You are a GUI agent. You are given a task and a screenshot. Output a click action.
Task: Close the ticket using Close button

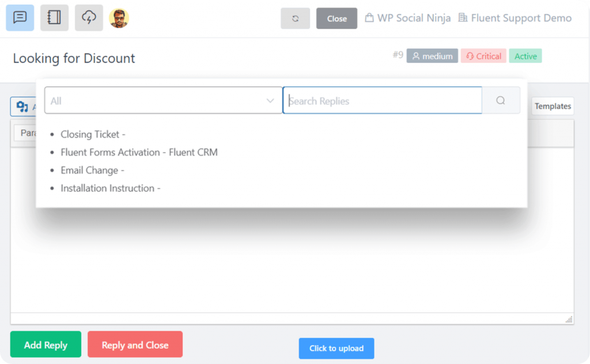[x=336, y=18]
